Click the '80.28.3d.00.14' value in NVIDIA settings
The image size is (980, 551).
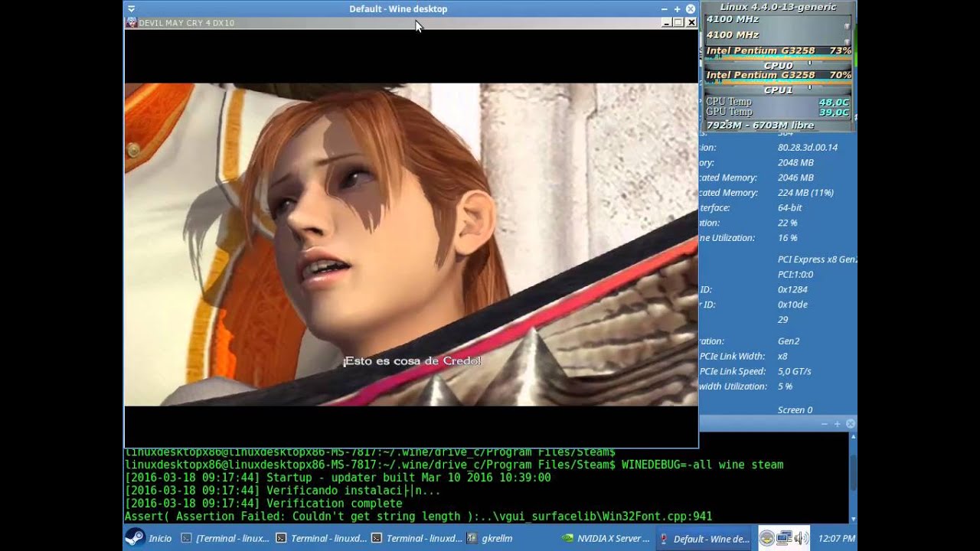808,147
